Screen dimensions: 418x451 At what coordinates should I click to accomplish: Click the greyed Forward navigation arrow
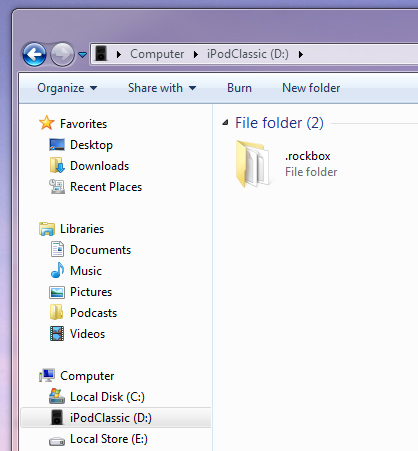click(62, 54)
